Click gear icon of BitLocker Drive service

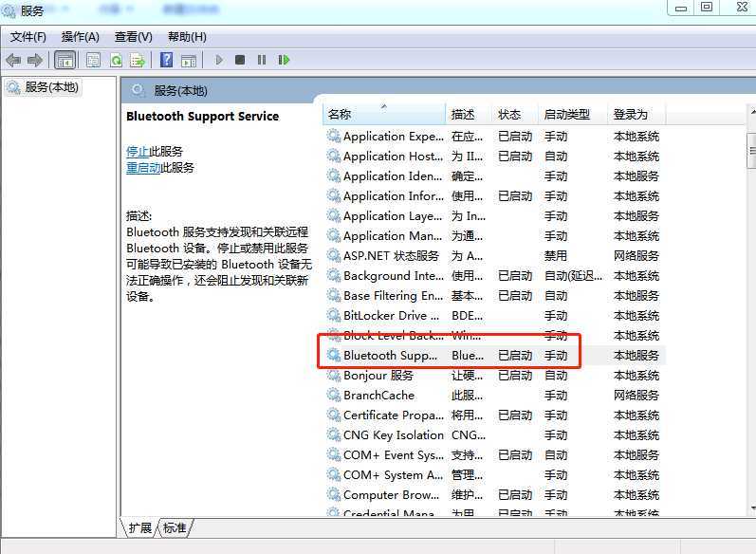point(334,315)
